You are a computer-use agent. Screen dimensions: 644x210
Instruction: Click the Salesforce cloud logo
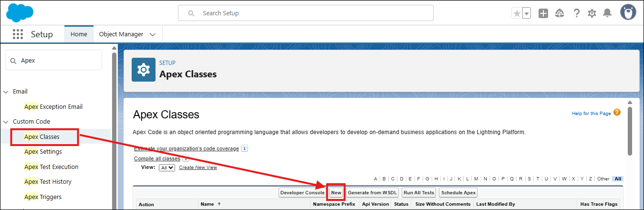tap(20, 13)
